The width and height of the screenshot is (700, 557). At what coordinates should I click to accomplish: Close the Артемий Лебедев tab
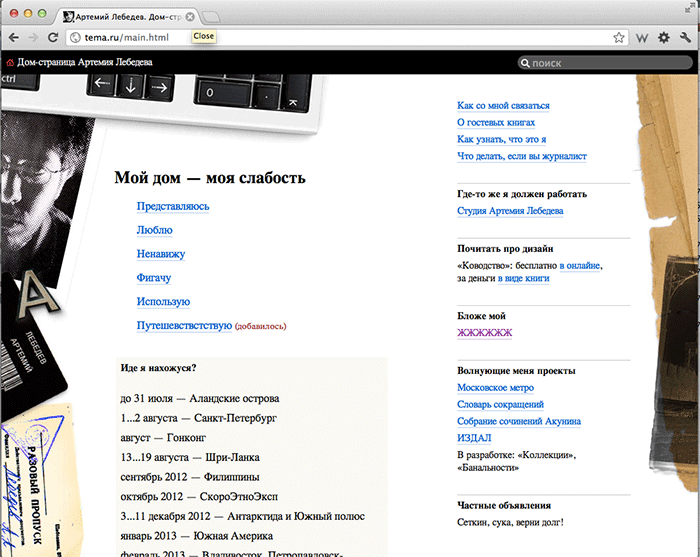[190, 17]
